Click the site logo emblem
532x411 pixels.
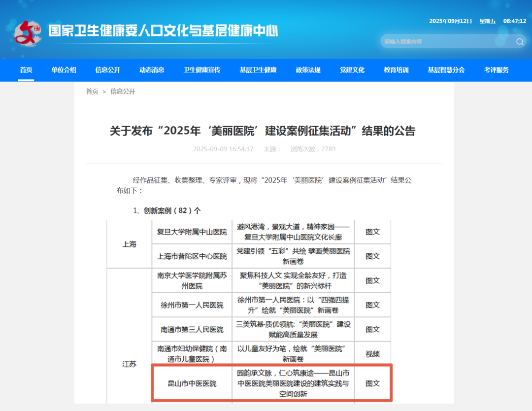click(x=28, y=33)
